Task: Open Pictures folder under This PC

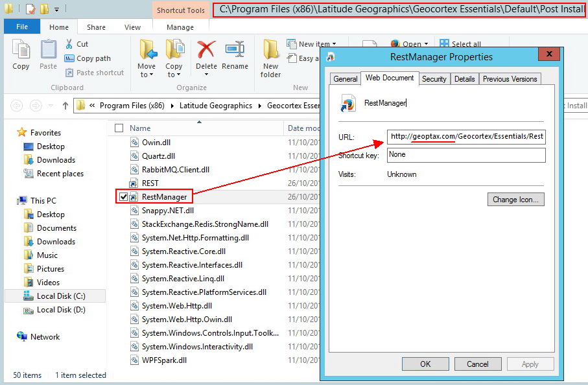Action: pyautogui.click(x=51, y=269)
